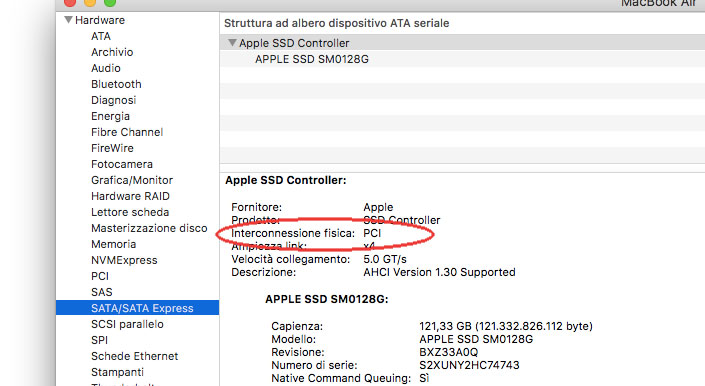
Task: Select Masterizzazione disco in sidebar
Action: [149, 228]
